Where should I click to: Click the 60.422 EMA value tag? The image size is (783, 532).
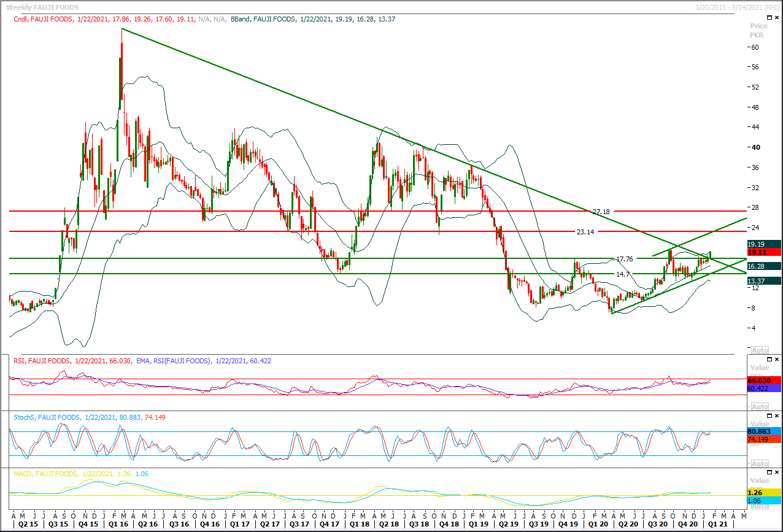click(763, 388)
